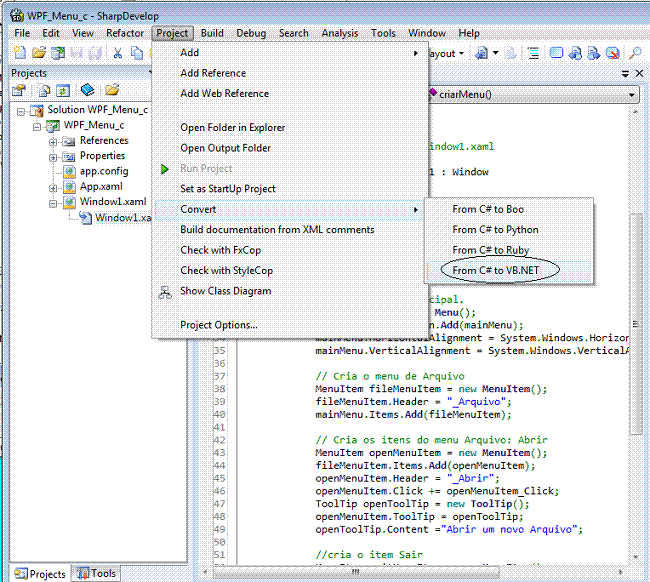Open the Tools menu in the menu bar
The image size is (650, 582).
(x=383, y=33)
